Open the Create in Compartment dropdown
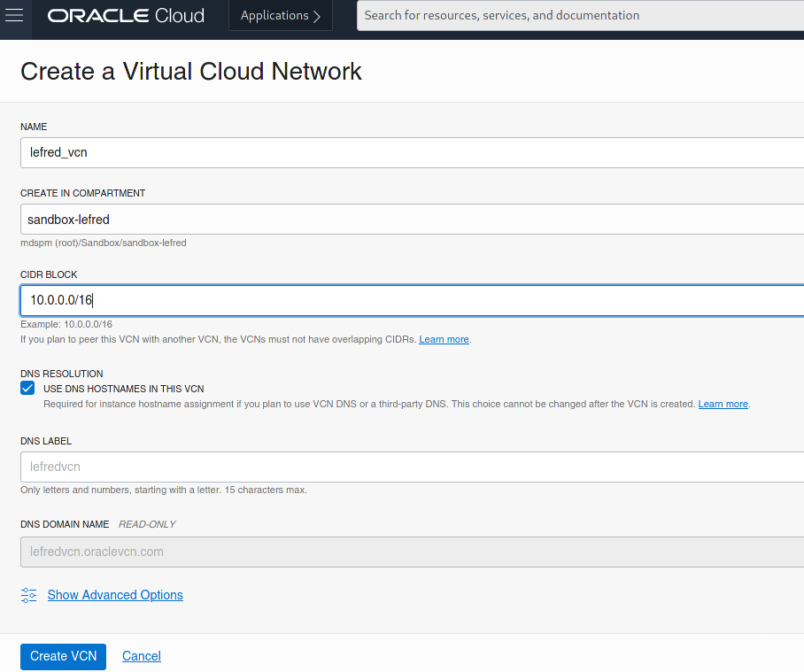Viewport: 804px width, 672px height. 413,220
